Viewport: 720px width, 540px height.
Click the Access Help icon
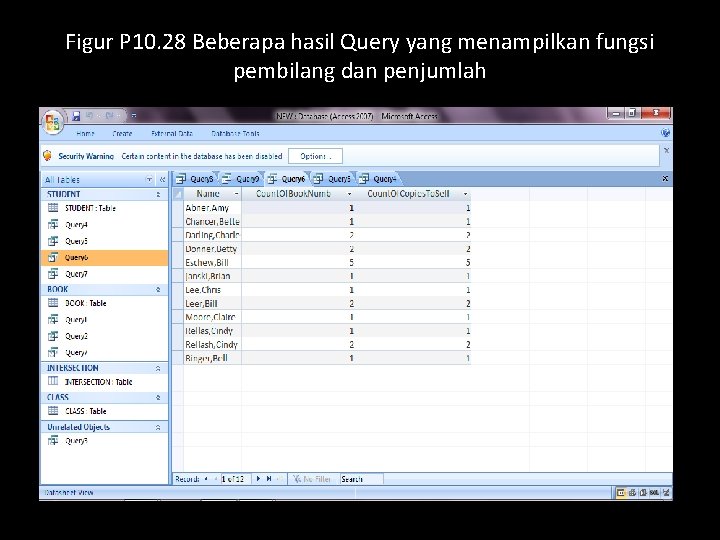[665, 133]
